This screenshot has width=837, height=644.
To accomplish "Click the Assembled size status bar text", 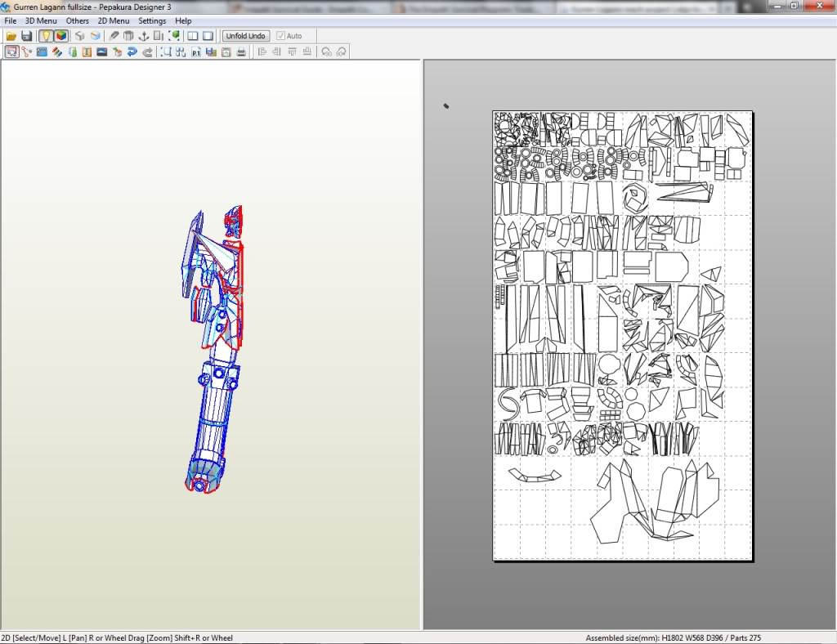I will point(674,637).
